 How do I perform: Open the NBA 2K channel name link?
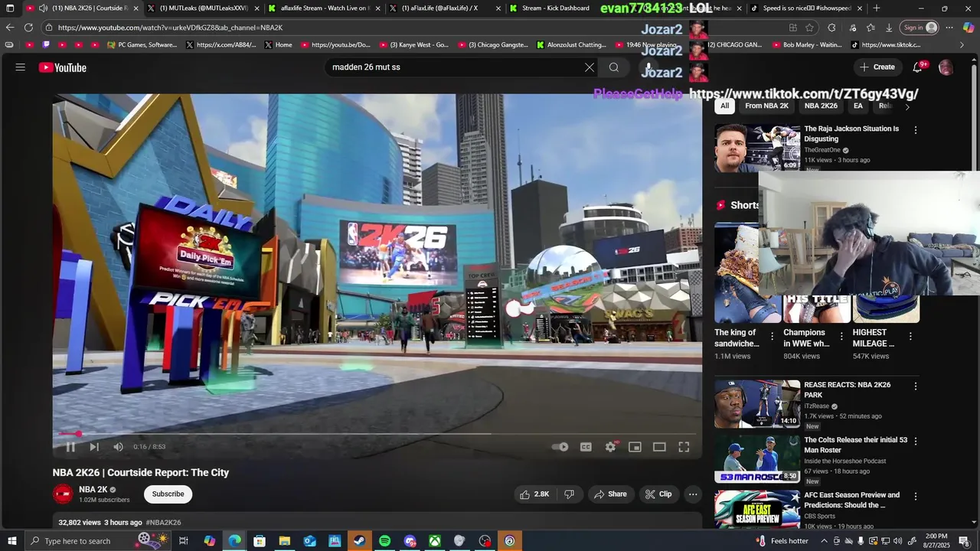pos(93,490)
